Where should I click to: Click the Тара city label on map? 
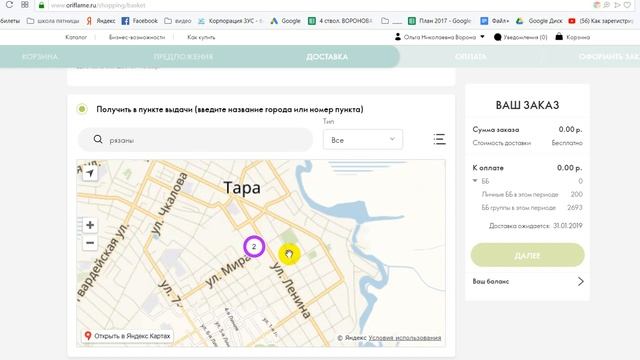click(x=242, y=188)
